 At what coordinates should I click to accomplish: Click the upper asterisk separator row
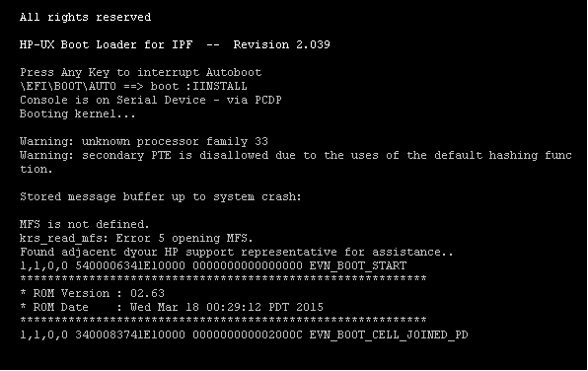[223, 279]
